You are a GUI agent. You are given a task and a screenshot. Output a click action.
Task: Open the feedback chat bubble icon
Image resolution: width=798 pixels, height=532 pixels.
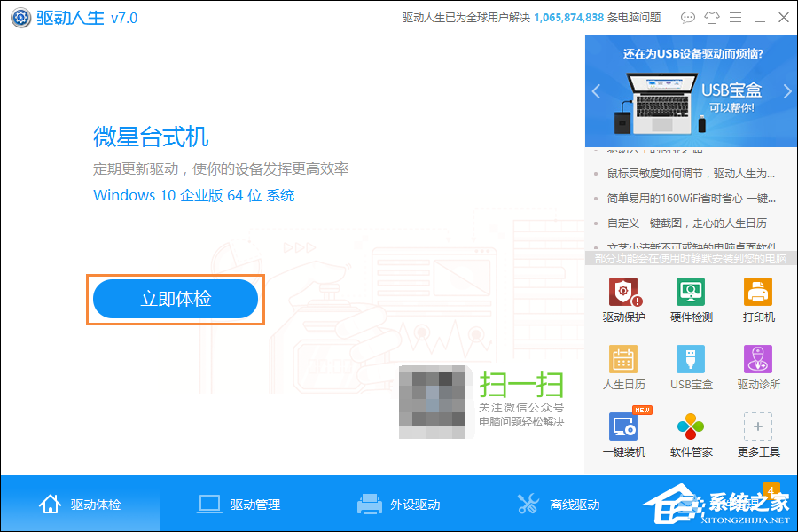(x=688, y=17)
